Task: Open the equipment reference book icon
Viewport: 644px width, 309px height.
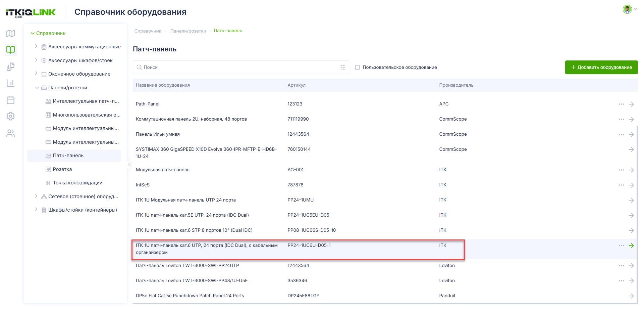Action: pyautogui.click(x=11, y=50)
